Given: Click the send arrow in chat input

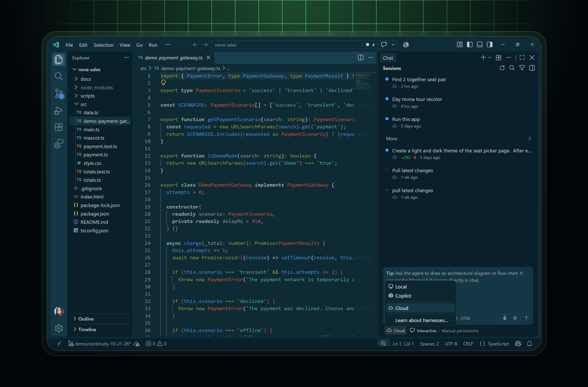Looking at the screenshot, I should point(526,318).
